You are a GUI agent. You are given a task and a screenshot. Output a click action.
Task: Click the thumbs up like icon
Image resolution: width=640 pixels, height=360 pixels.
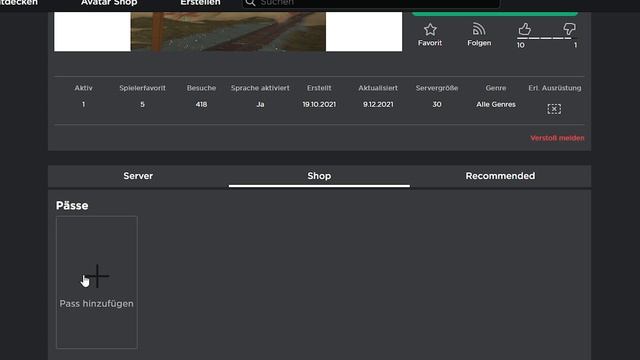[x=524, y=29]
